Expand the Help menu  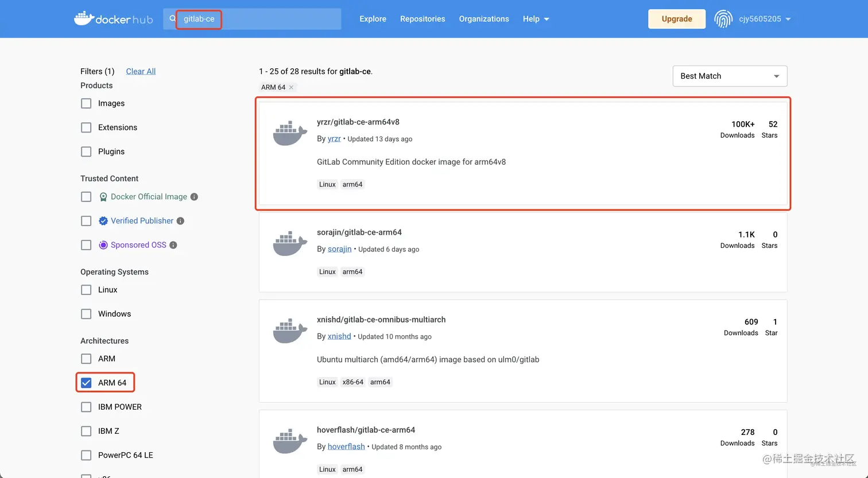click(536, 19)
